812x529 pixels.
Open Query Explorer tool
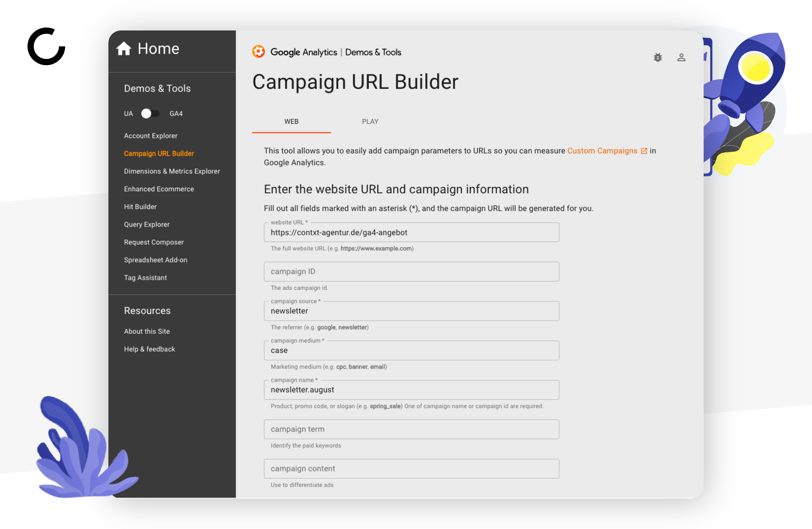tap(147, 225)
